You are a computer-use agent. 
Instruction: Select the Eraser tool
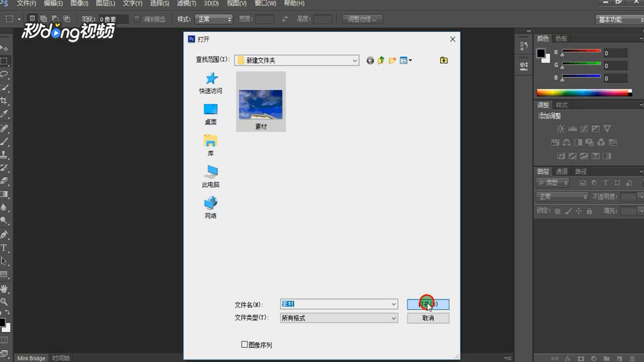[5, 180]
